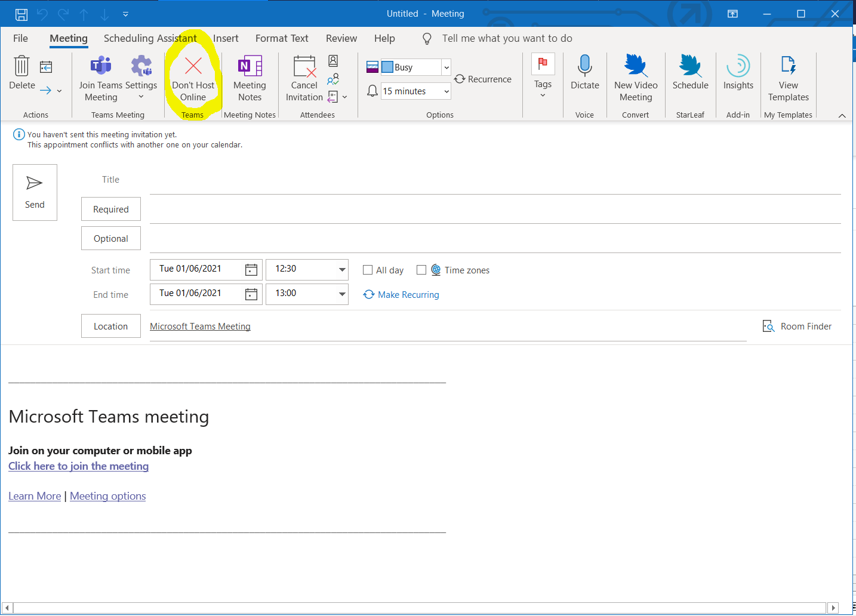This screenshot has height=616, width=856.
Task: Open start date calendar picker
Action: tap(251, 270)
